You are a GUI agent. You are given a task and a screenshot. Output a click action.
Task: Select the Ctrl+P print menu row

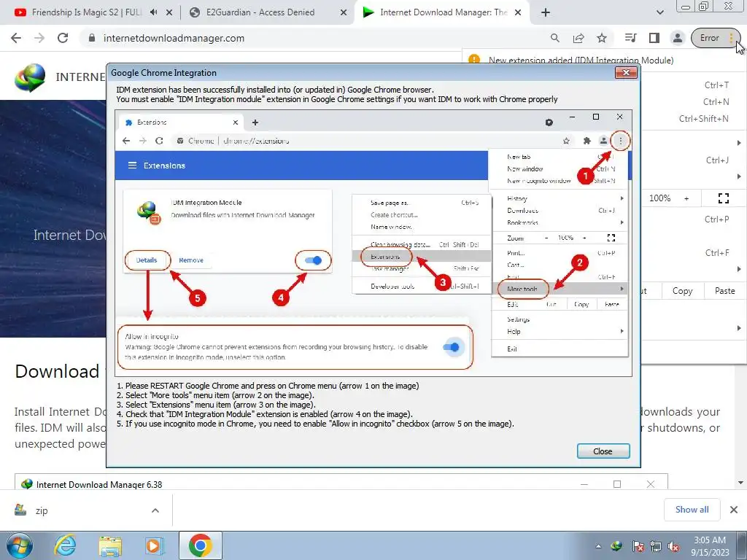click(x=694, y=219)
